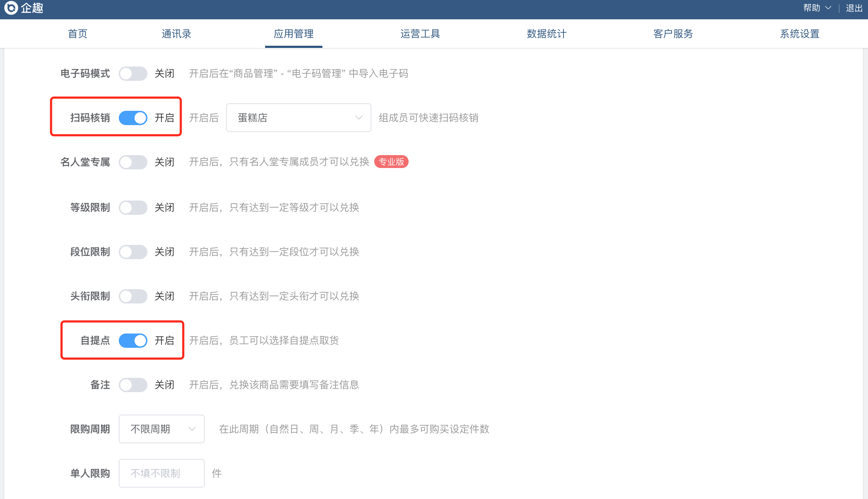Open 系统设置 in navigation
868x499 pixels.
coord(800,34)
